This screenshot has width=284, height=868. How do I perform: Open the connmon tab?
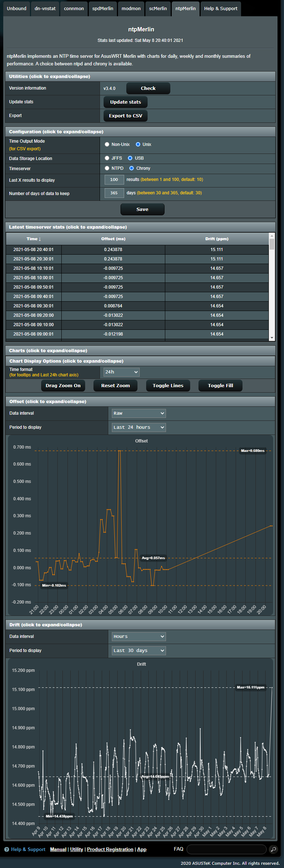[74, 9]
